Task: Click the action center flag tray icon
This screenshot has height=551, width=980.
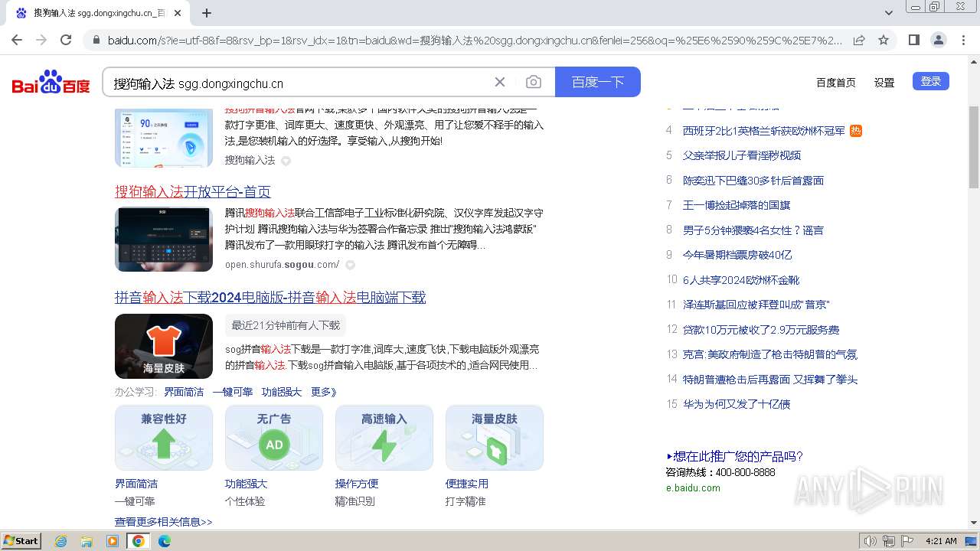Action: tap(908, 541)
